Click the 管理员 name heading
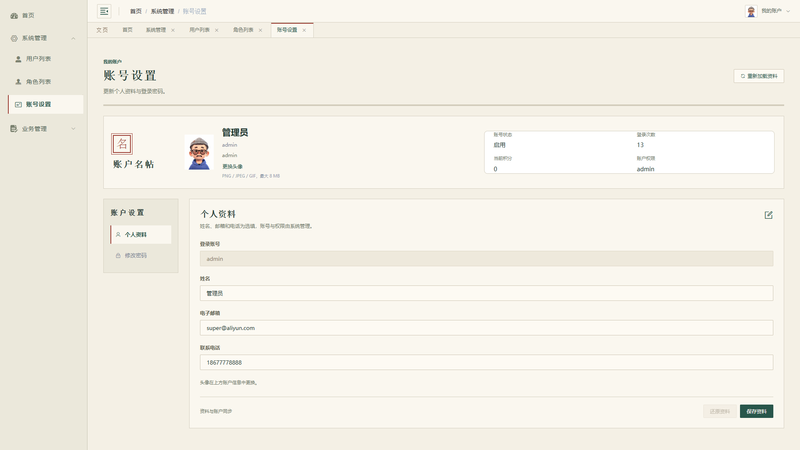 point(235,133)
